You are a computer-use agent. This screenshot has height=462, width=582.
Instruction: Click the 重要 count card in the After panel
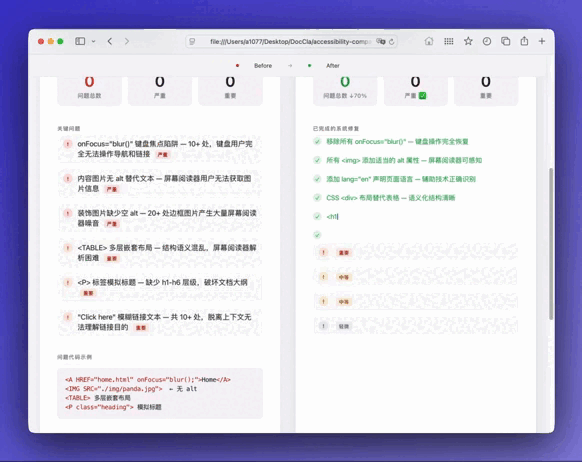pos(486,90)
